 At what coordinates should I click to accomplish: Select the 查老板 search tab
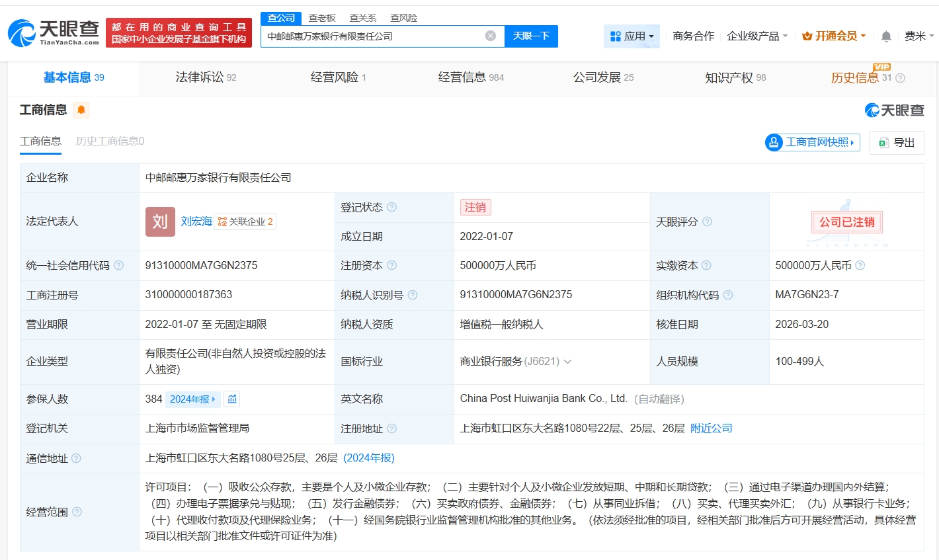point(322,18)
